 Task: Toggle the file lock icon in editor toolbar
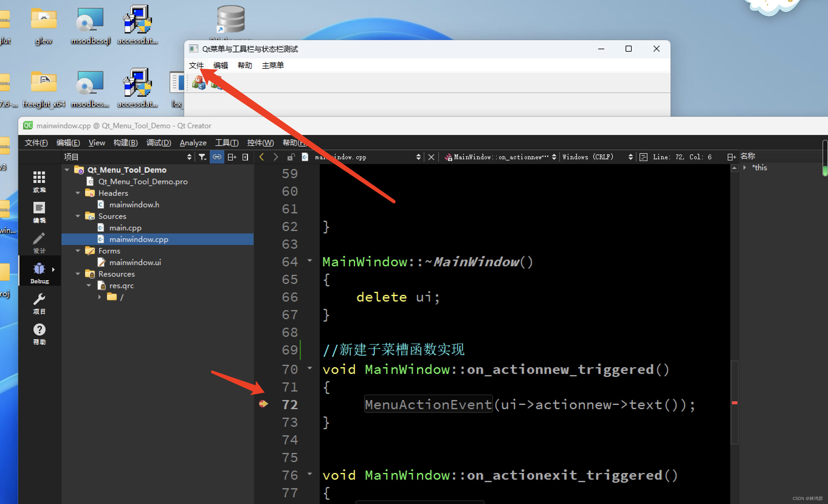pyautogui.click(x=291, y=157)
